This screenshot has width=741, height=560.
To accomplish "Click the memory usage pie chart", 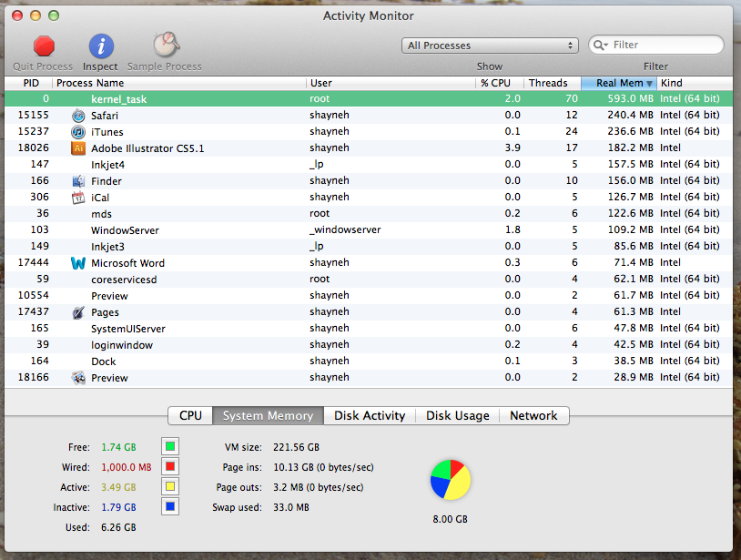I will pos(451,480).
